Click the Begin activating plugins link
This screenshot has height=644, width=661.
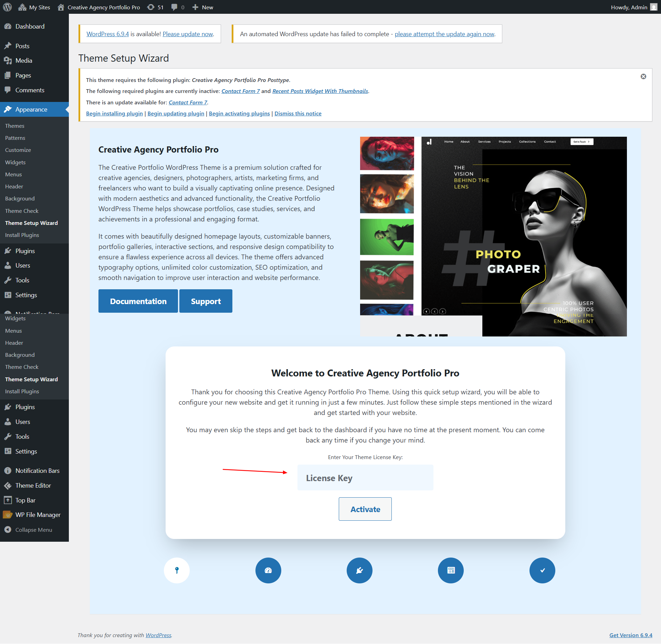(239, 113)
